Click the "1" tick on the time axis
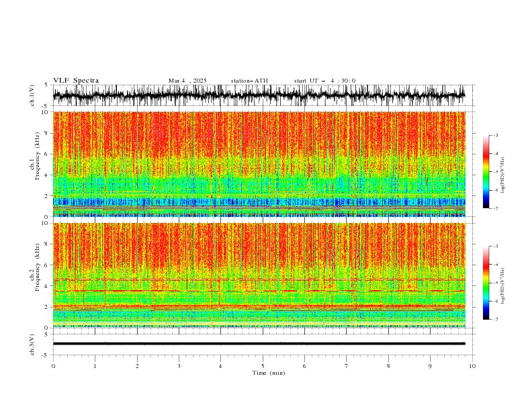This screenshot has height=411, width=532. pyautogui.click(x=95, y=366)
